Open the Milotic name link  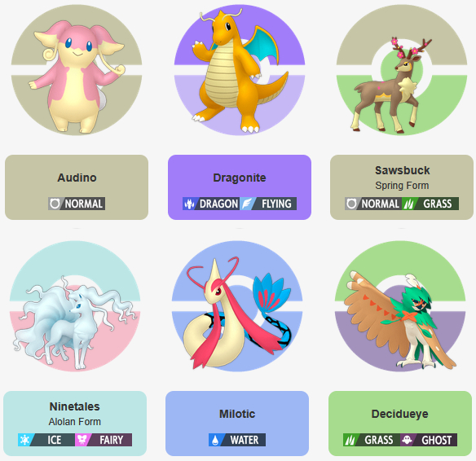pyautogui.click(x=237, y=414)
